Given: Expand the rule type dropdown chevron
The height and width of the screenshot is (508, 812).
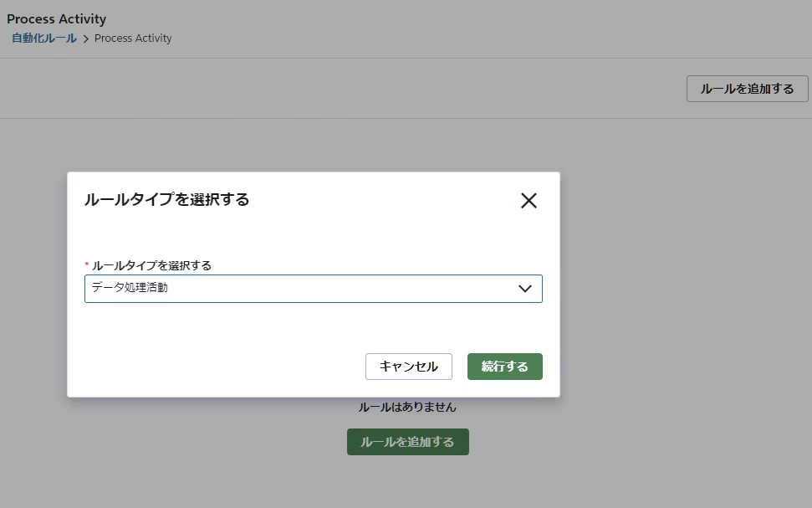Looking at the screenshot, I should (525, 289).
